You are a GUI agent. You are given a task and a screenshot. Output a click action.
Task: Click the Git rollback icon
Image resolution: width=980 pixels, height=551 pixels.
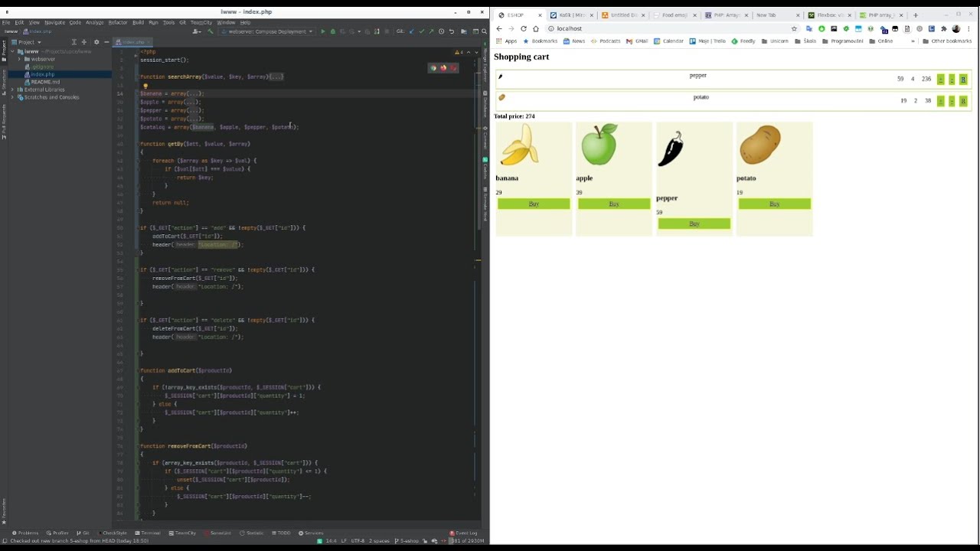(451, 31)
